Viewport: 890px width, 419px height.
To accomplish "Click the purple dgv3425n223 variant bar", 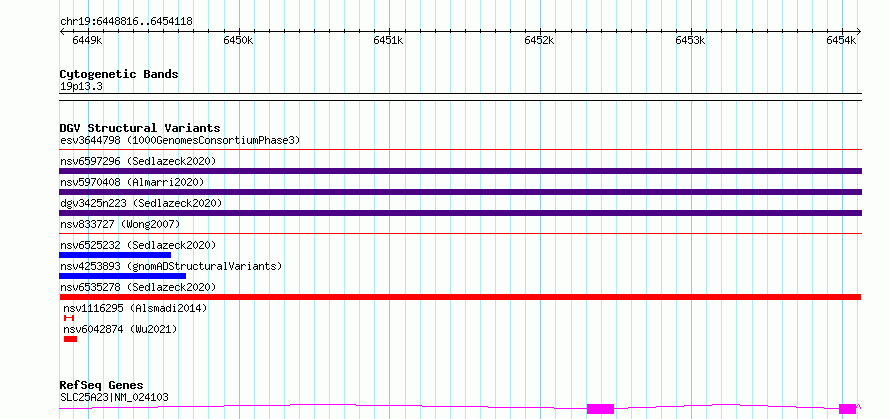I will point(460,213).
